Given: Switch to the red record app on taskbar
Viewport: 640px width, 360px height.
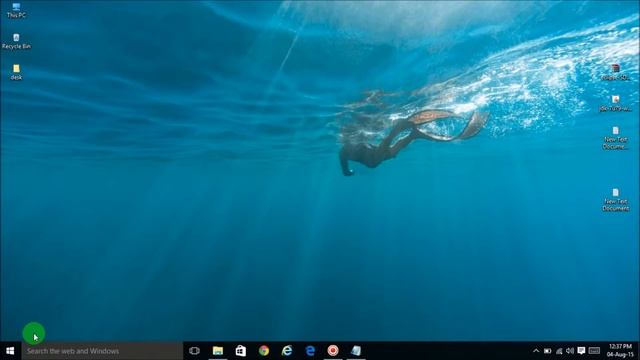Looking at the screenshot, I should coord(333,351).
